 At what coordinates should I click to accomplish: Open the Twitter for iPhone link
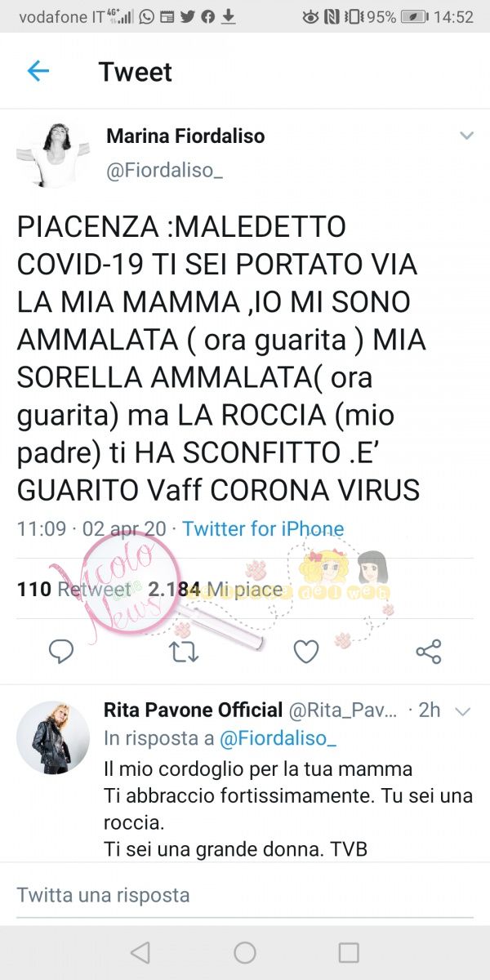pyautogui.click(x=263, y=528)
